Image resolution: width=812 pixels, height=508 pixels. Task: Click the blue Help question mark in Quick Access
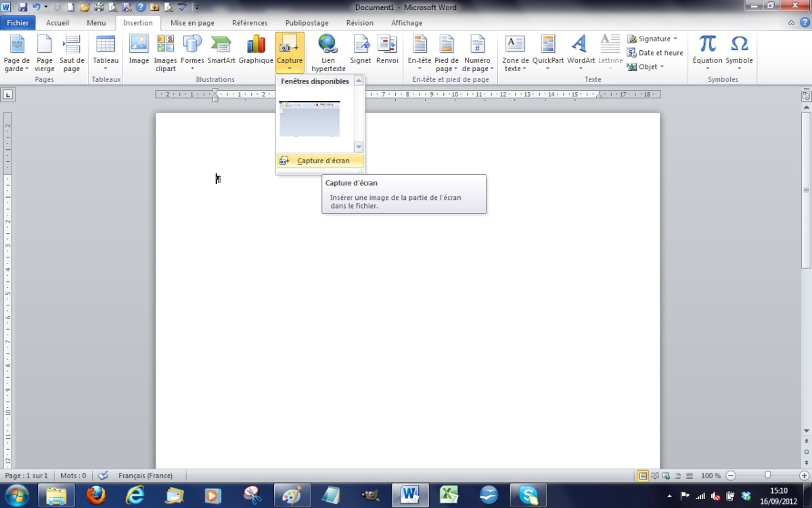pyautogui.click(x=140, y=7)
